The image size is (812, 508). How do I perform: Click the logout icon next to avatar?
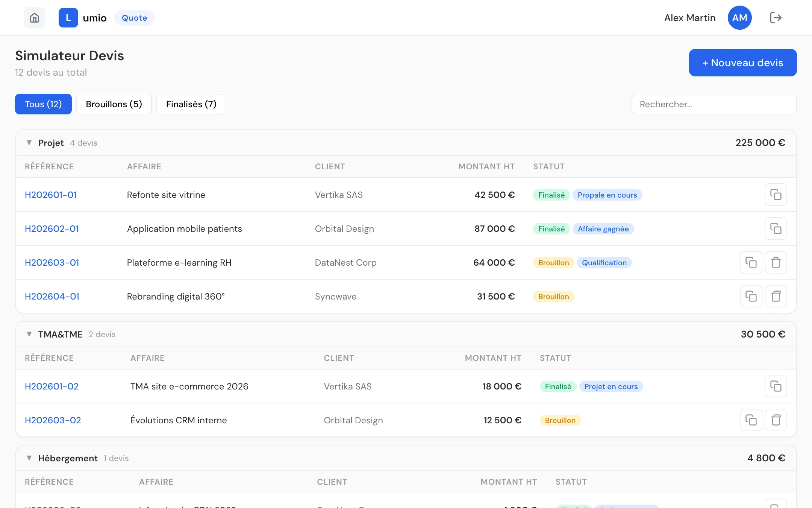776,18
